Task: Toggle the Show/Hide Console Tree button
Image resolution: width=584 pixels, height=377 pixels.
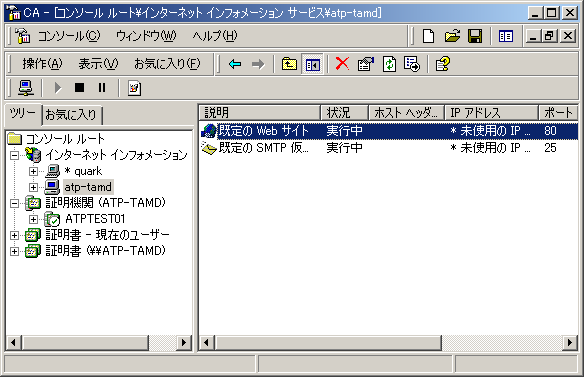Action: pyautogui.click(x=312, y=64)
